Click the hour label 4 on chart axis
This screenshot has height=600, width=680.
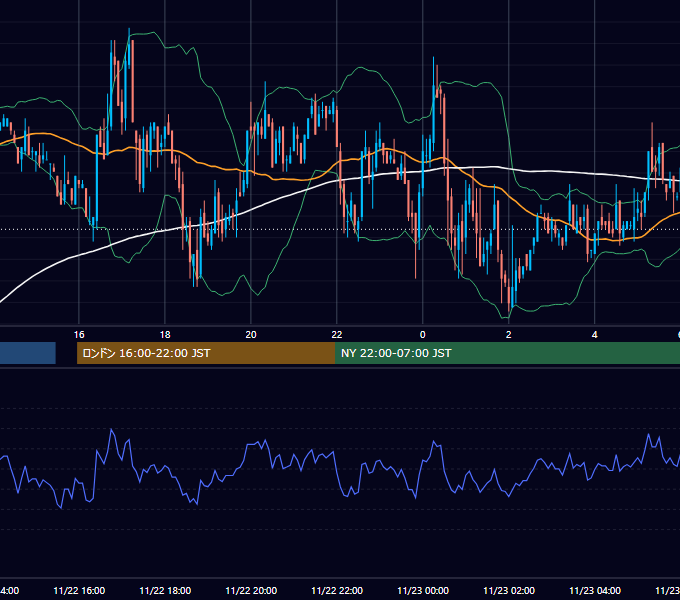(594, 335)
